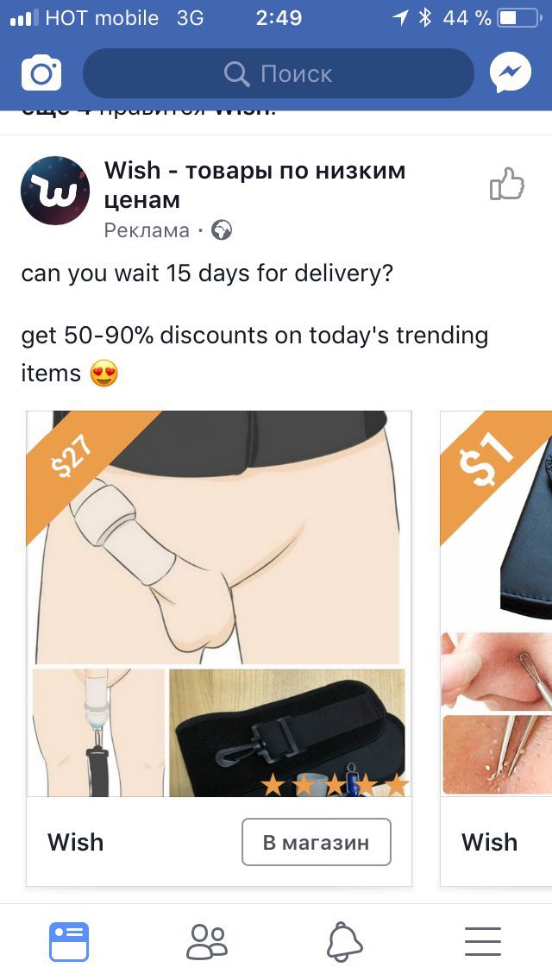Open Wish - товары по низким ценам page title
Image resolution: width=552 pixels, height=980 pixels.
click(255, 185)
